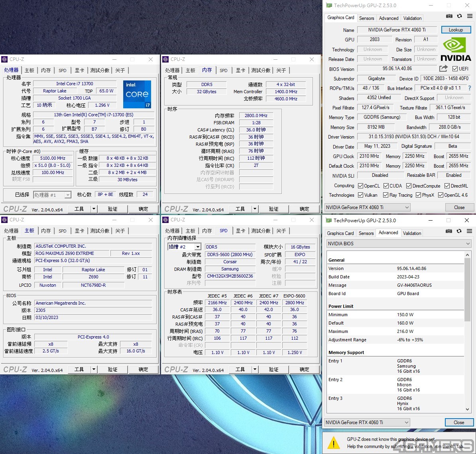Open GPU selector dropdown in top GPU-Z window

[x=367, y=207]
